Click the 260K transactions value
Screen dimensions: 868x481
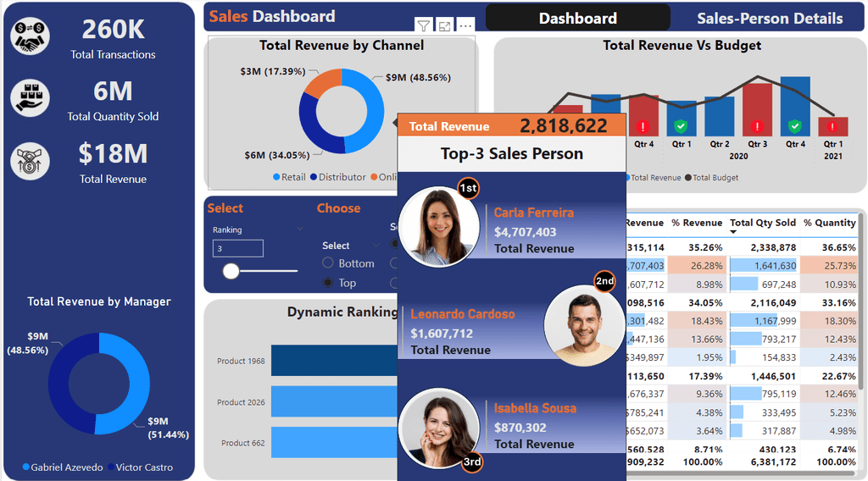(113, 30)
